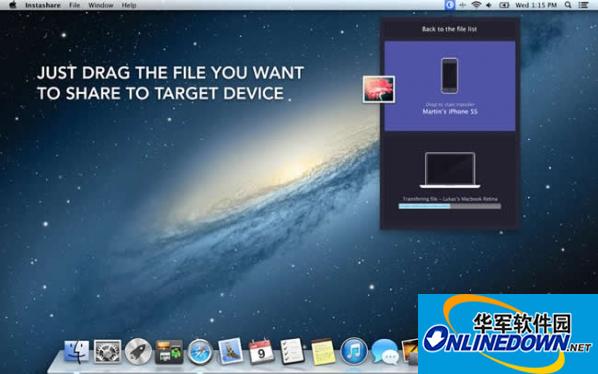The image size is (598, 374).
Task: Open the Window menu
Action: pos(101,5)
